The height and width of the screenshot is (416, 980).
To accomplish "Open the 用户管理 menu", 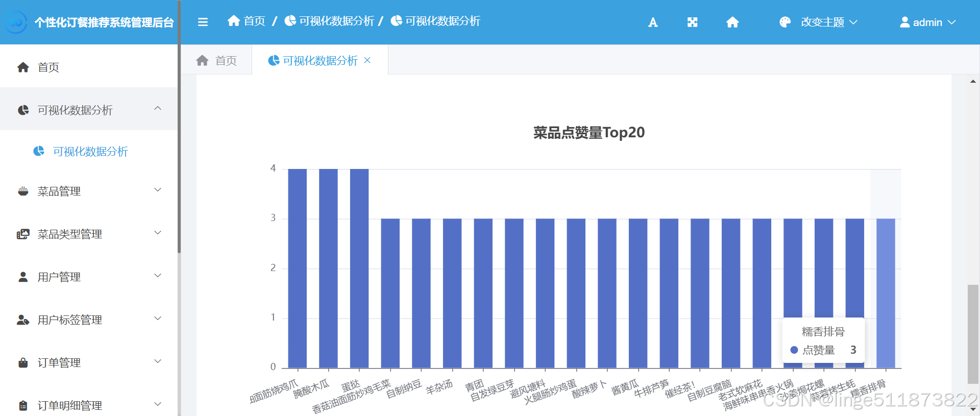I will point(89,277).
